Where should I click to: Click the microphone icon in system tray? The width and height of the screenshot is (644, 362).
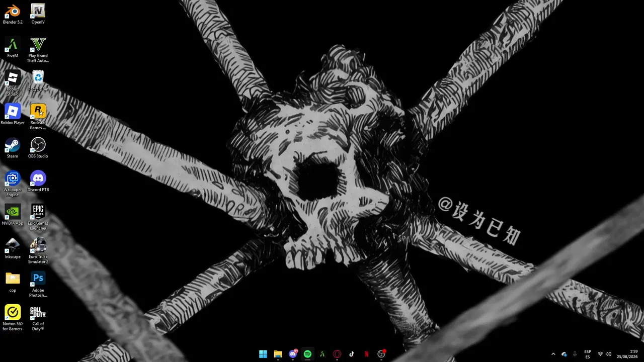point(575,354)
